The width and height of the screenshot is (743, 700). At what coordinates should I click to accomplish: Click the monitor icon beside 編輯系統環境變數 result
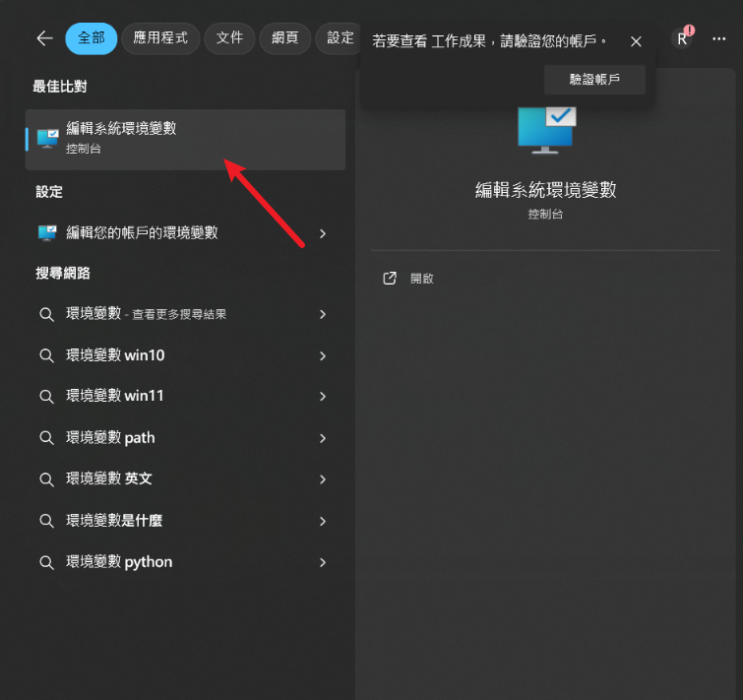[x=48, y=139]
